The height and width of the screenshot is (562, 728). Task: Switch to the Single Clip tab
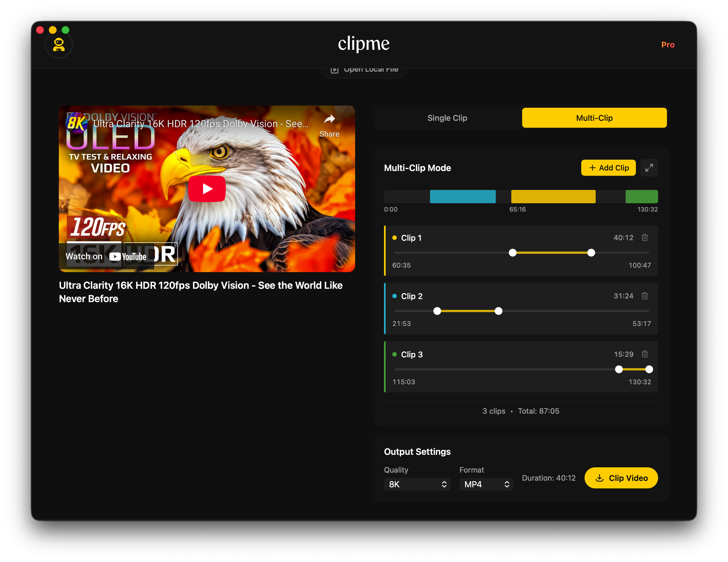point(447,118)
